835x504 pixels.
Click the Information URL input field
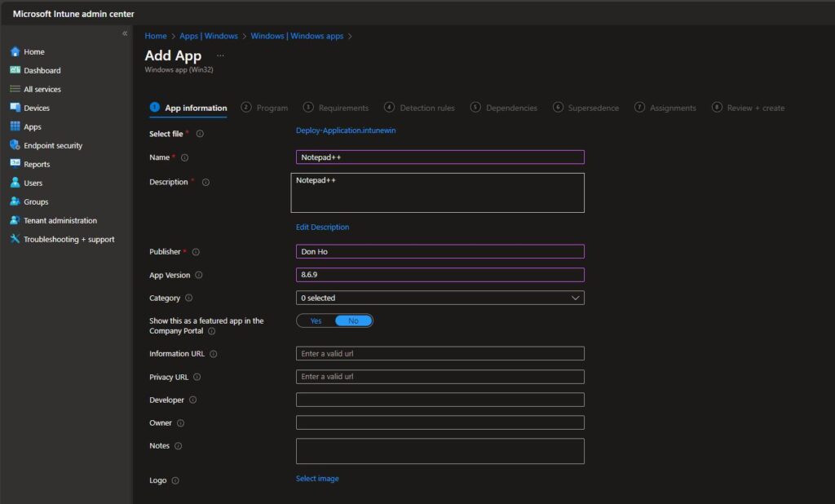point(440,354)
